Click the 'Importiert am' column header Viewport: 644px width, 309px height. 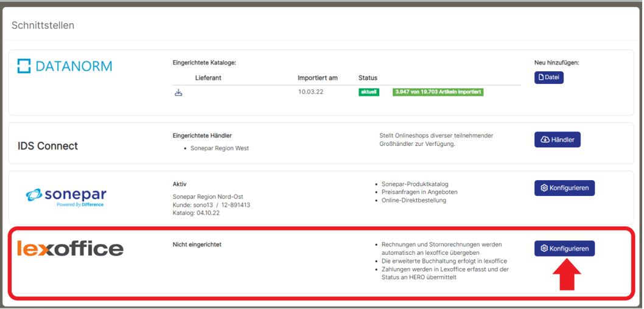coord(318,78)
